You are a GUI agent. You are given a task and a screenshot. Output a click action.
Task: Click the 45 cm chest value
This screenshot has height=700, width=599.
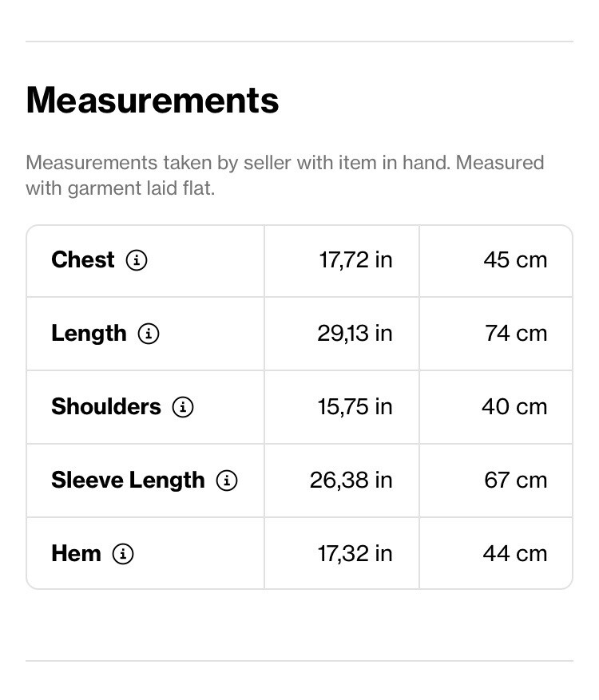515,260
